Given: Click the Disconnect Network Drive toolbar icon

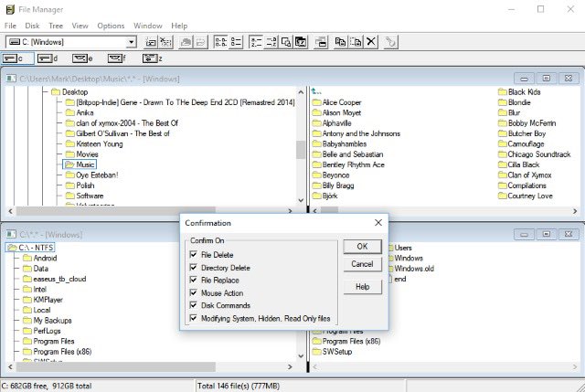Looking at the screenshot, I should coord(166,42).
